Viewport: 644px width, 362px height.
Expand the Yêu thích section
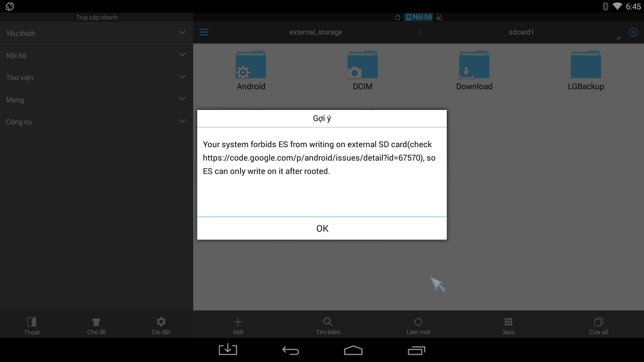click(182, 33)
